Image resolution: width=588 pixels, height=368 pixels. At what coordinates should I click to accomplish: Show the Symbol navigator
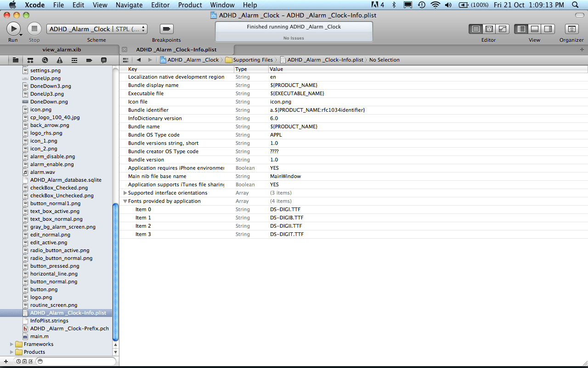(30, 60)
